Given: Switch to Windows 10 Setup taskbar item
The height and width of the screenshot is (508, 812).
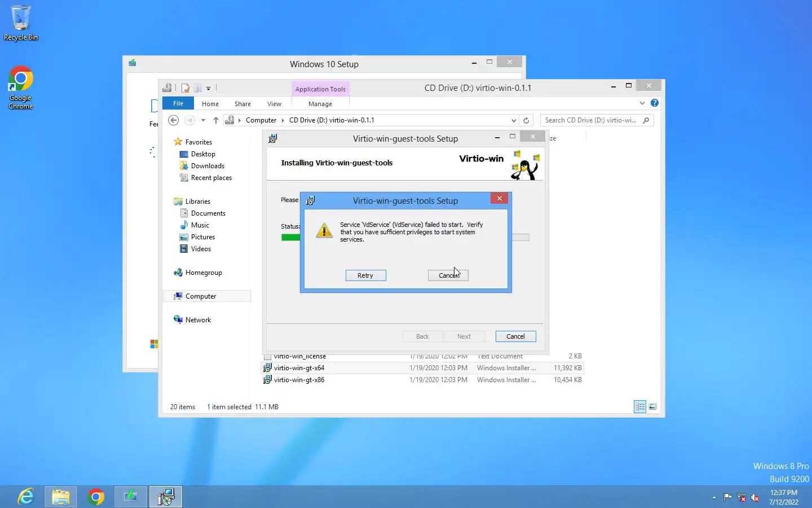Looking at the screenshot, I should tap(131, 497).
